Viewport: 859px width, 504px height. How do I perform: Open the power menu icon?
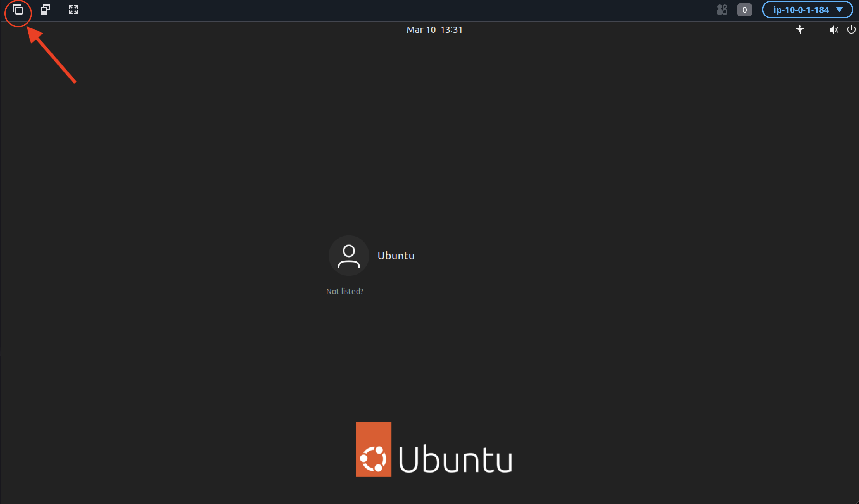[x=851, y=30]
